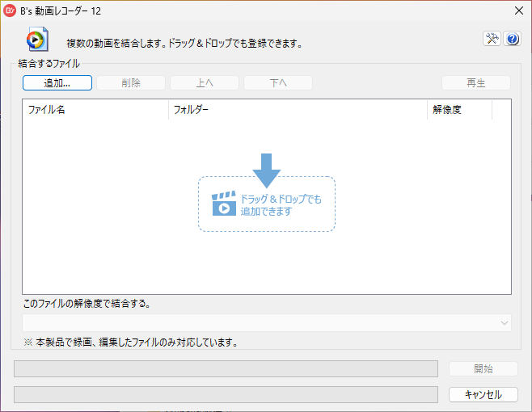The image size is (532, 412).
Task: Click the 解像度 column header
Action: (459, 110)
